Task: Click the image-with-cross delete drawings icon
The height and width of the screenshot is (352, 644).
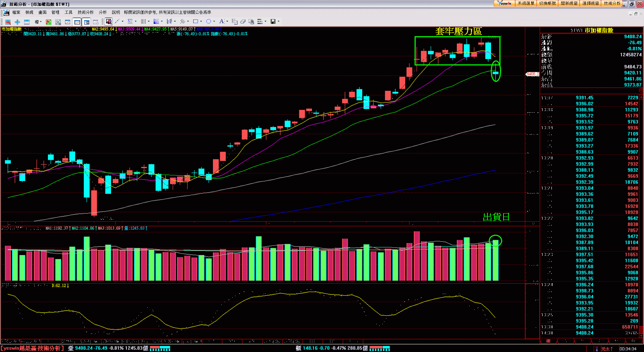Action: pyautogui.click(x=251, y=22)
